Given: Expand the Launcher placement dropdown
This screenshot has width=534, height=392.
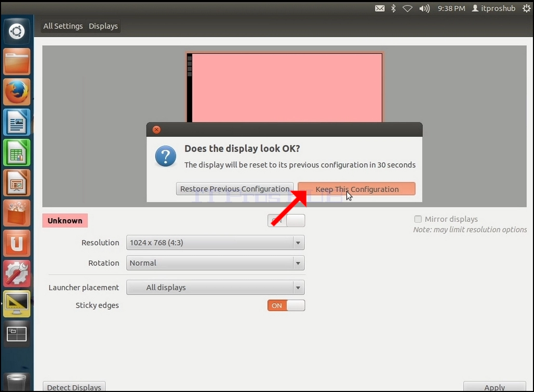Looking at the screenshot, I should tap(215, 288).
